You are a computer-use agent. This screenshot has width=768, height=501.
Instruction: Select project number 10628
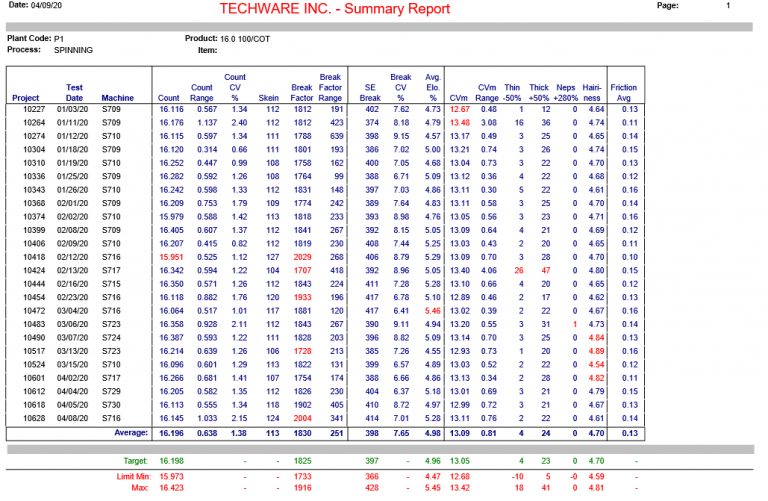coord(34,419)
